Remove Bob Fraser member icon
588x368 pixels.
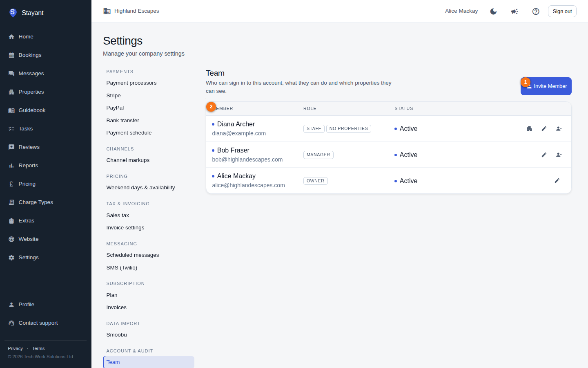pos(559,155)
